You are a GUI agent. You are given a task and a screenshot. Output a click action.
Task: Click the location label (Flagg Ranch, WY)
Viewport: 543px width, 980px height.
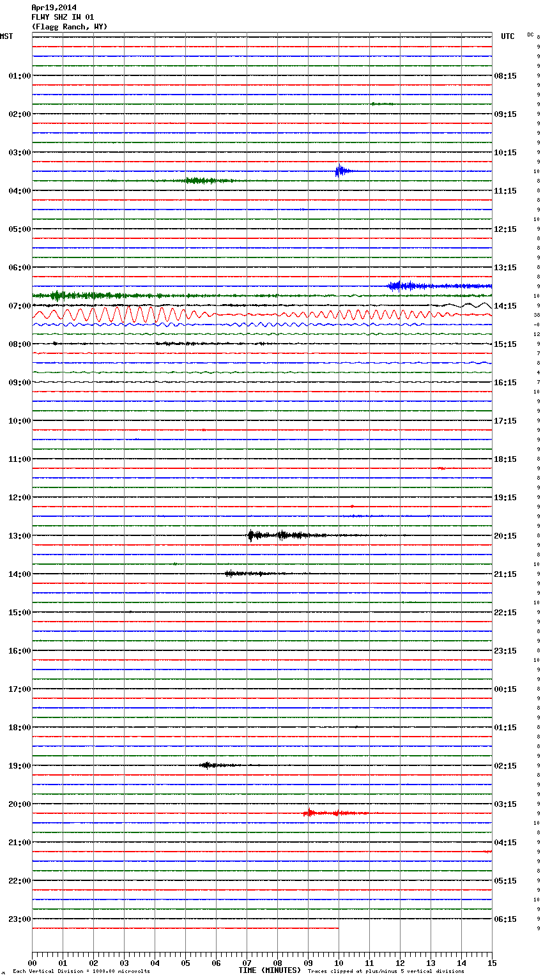70,27
